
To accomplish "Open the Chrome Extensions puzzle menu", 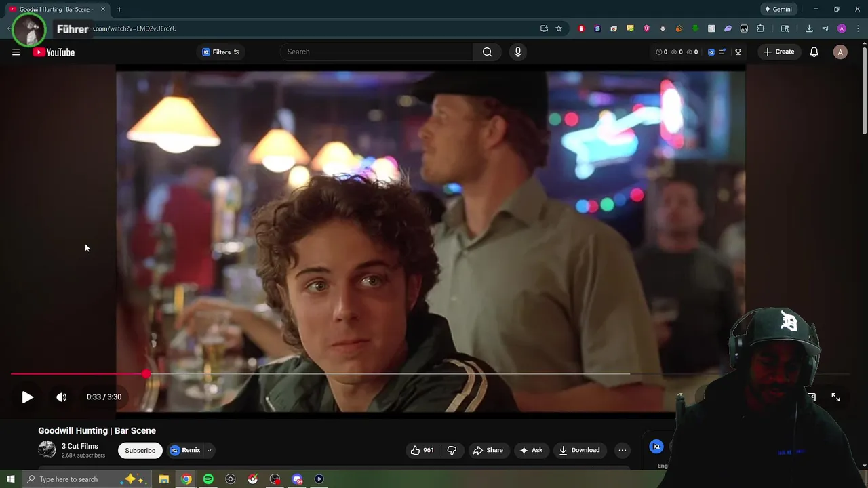I will point(761,28).
